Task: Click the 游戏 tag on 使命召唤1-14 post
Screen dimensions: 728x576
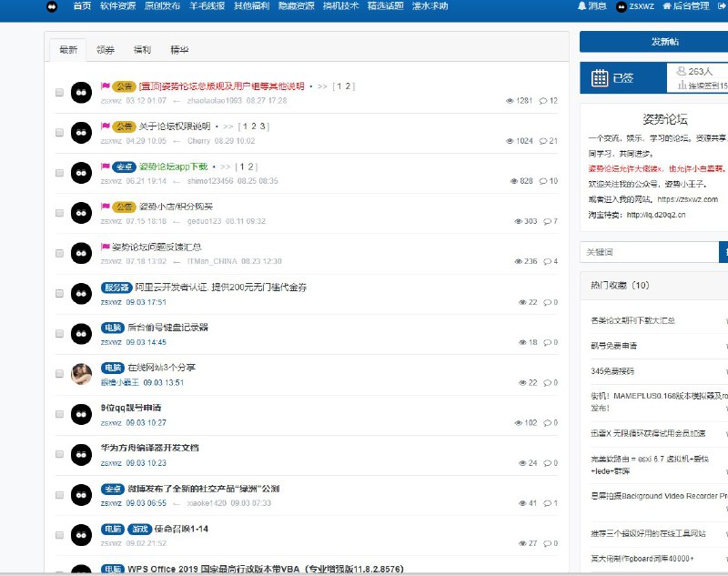Action: (140, 529)
